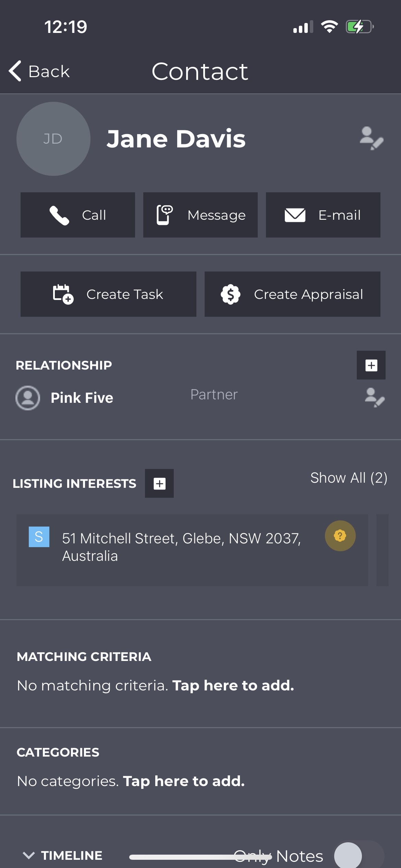Edit the Pink Five relationship
The width and height of the screenshot is (401, 868).
tap(375, 398)
